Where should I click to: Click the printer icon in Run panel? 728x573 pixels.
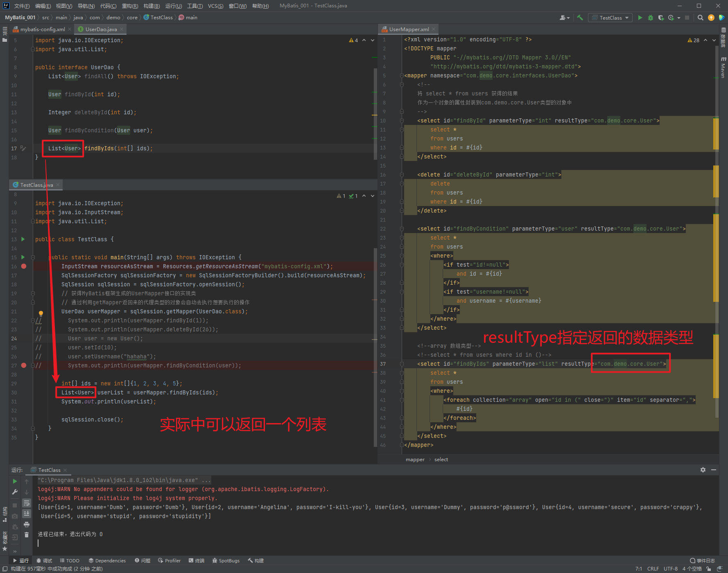pyautogui.click(x=27, y=524)
